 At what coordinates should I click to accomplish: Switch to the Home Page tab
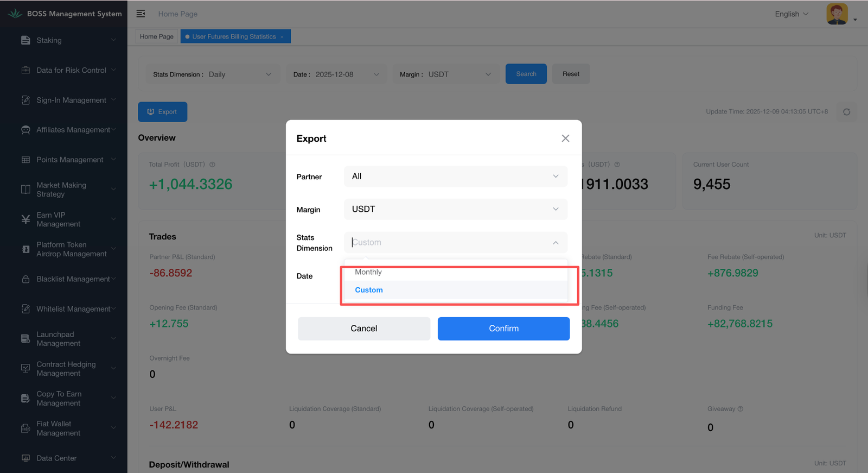[x=156, y=36]
